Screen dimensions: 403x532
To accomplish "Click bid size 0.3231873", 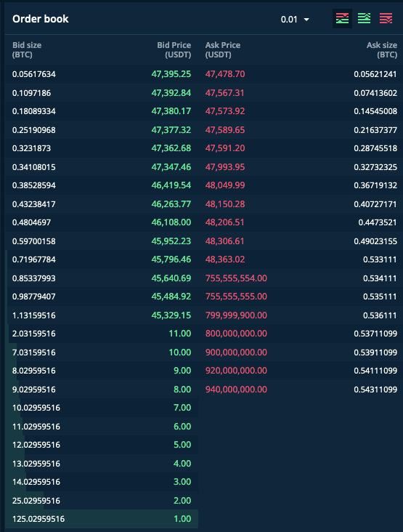I will tap(31, 148).
